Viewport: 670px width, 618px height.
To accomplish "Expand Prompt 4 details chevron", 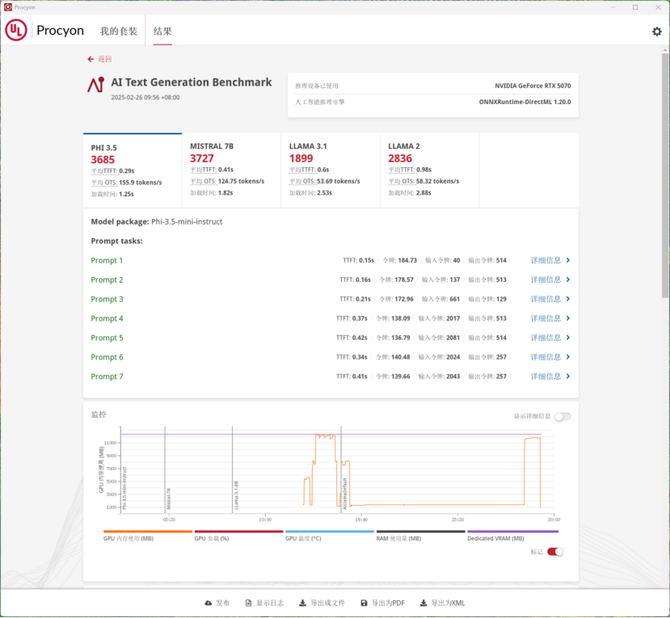I will coord(568,319).
